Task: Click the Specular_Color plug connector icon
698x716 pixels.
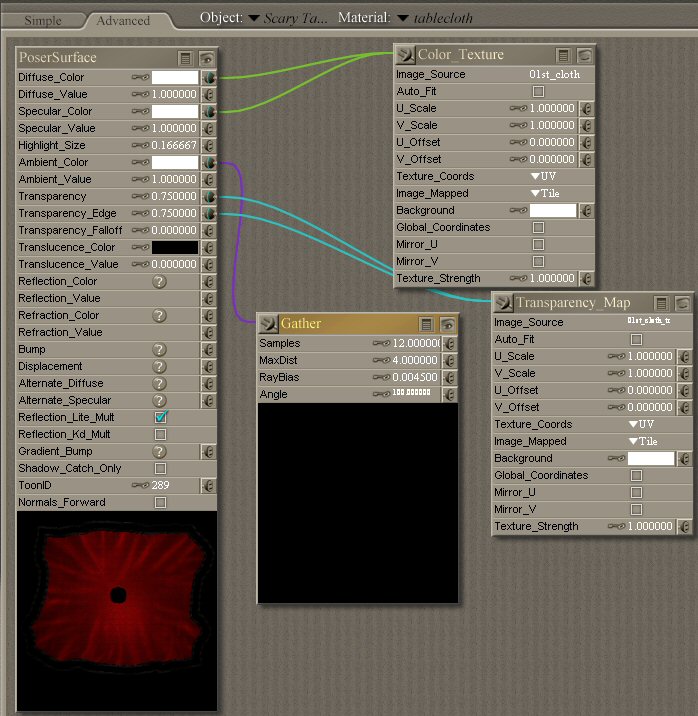Action: pos(209,111)
